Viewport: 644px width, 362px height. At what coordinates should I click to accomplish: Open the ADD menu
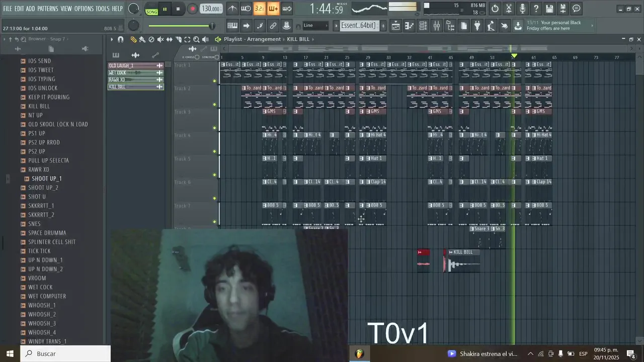coord(31,9)
